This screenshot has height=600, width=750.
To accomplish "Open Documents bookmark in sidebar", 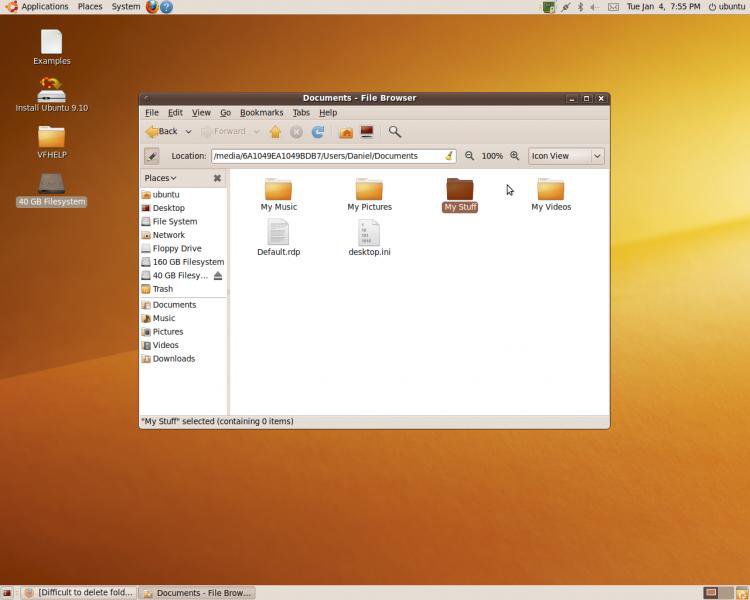I will tap(184, 305).
